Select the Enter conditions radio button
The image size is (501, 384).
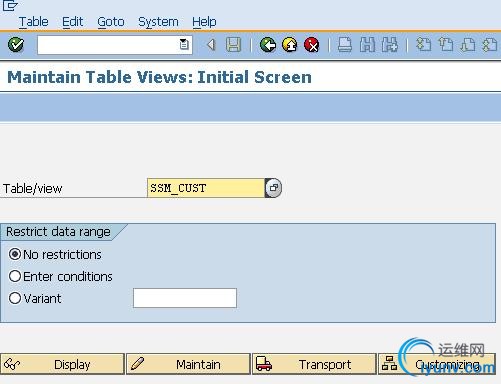(x=15, y=276)
